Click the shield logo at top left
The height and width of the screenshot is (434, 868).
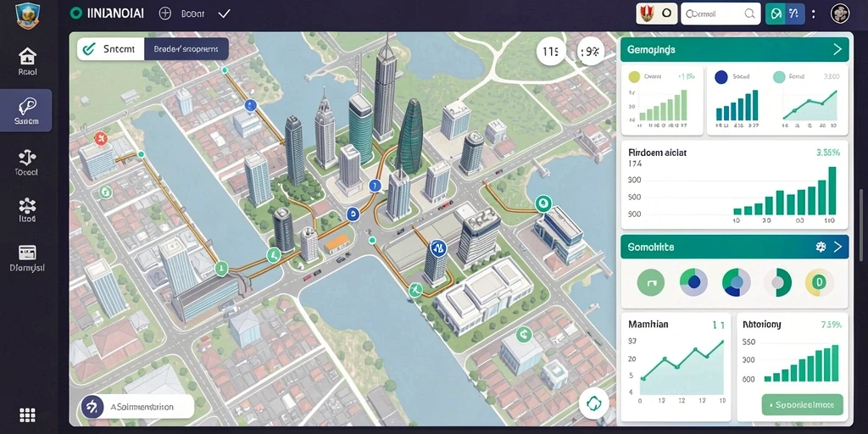coord(26,15)
